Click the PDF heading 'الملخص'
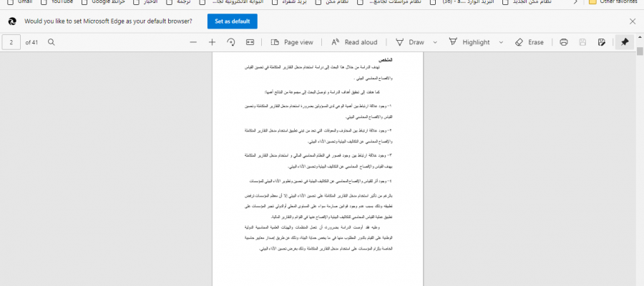 pyautogui.click(x=386, y=59)
